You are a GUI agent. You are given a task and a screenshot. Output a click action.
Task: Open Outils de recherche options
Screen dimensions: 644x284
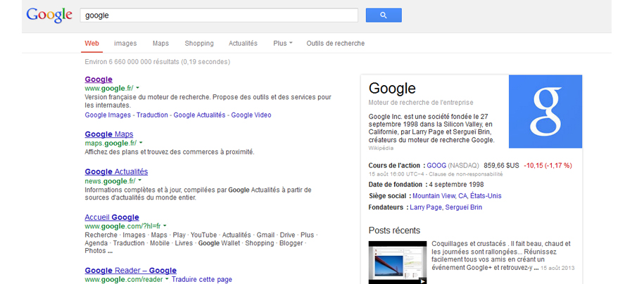coord(335,43)
